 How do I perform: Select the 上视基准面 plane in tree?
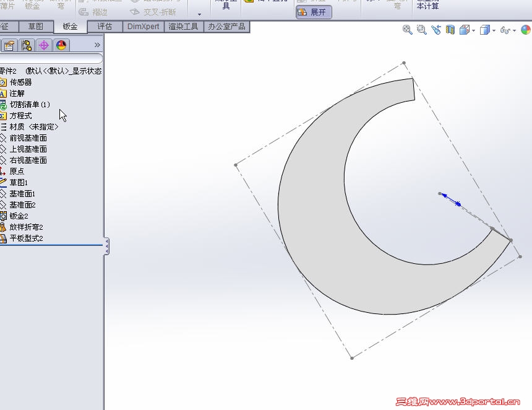[x=28, y=149]
